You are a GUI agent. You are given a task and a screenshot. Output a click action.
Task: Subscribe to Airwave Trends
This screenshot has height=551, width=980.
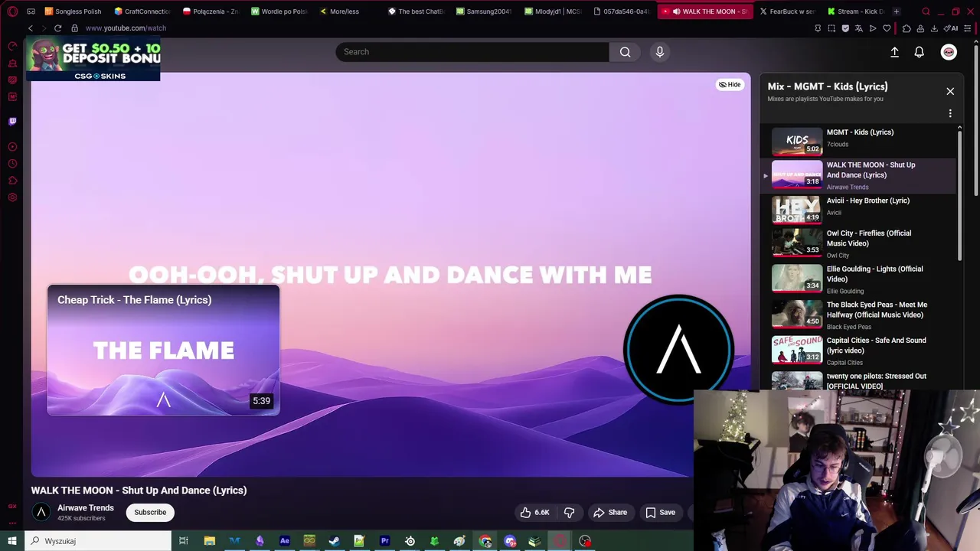(x=150, y=512)
